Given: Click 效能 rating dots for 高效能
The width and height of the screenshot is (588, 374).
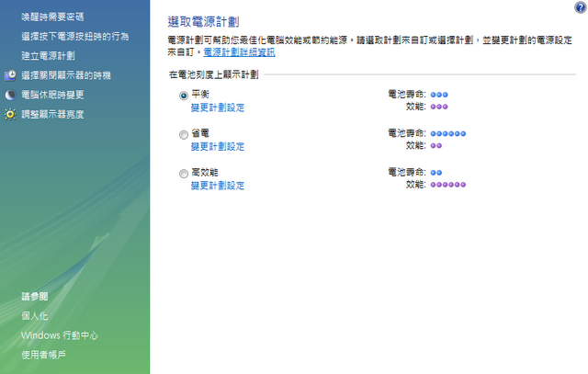Looking at the screenshot, I should pyautogui.click(x=448, y=185).
